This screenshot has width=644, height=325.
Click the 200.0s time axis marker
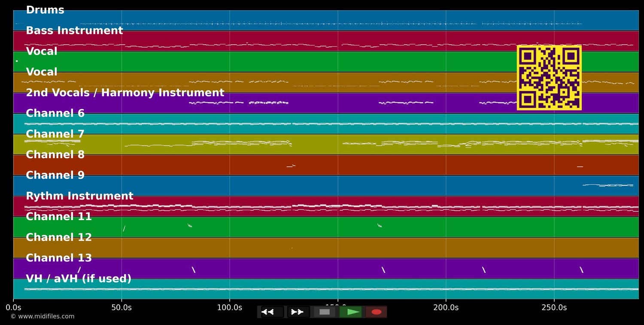[446, 307]
